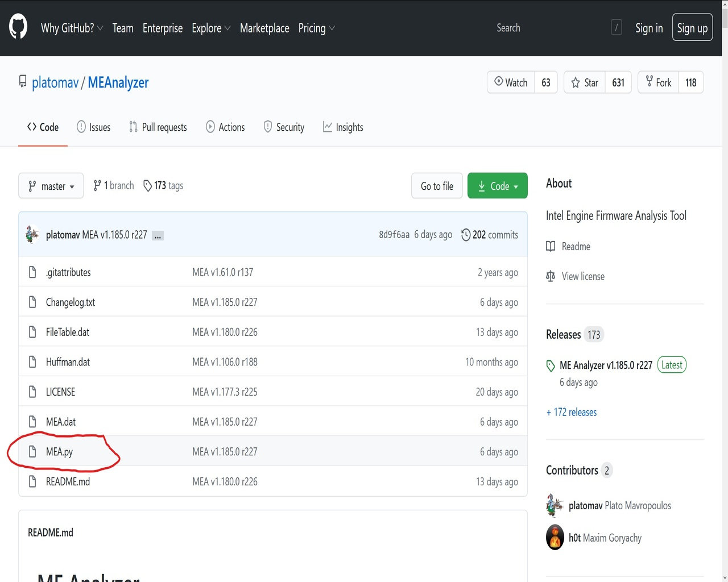The height and width of the screenshot is (582, 728).
Task: Click the watchers count 63
Action: tap(546, 82)
